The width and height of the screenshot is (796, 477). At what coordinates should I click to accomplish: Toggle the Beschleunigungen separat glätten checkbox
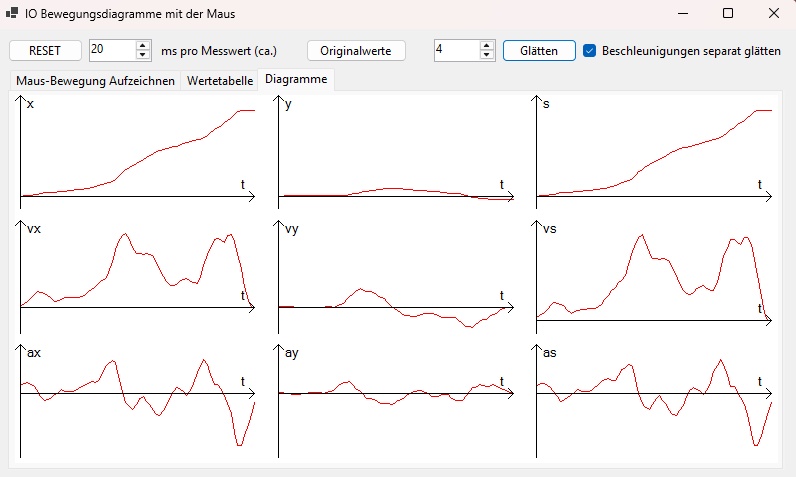click(x=590, y=50)
